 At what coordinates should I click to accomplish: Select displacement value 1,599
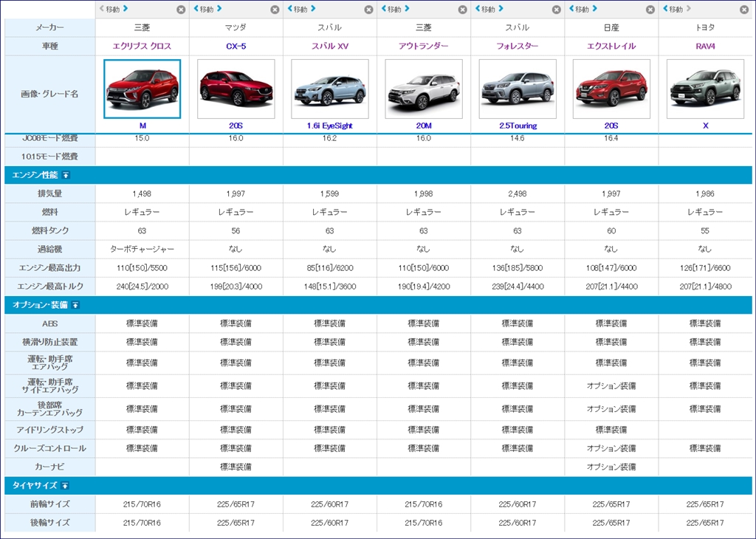coord(330,193)
